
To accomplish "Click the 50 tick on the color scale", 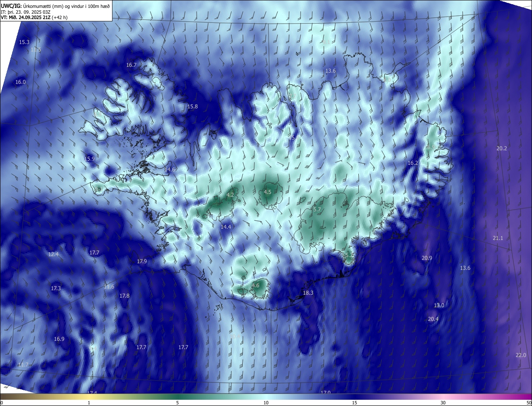I will [x=529, y=403].
